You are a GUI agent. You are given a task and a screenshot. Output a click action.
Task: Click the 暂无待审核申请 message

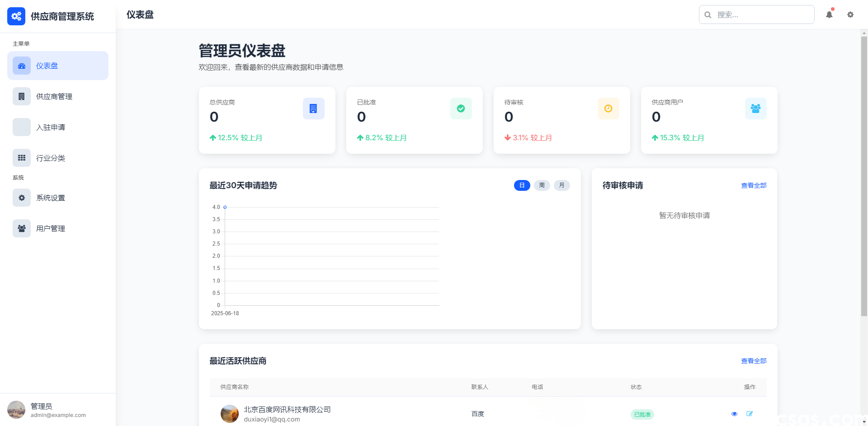(684, 215)
